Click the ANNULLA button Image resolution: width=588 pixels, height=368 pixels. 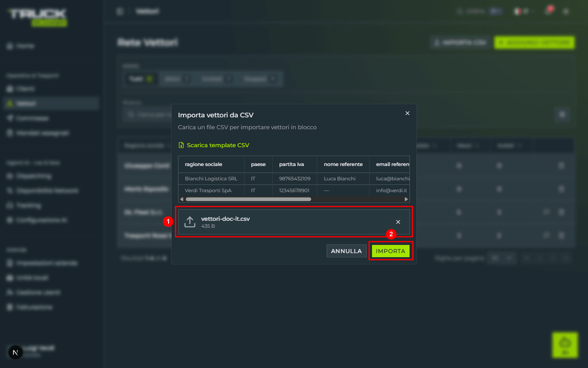point(346,251)
